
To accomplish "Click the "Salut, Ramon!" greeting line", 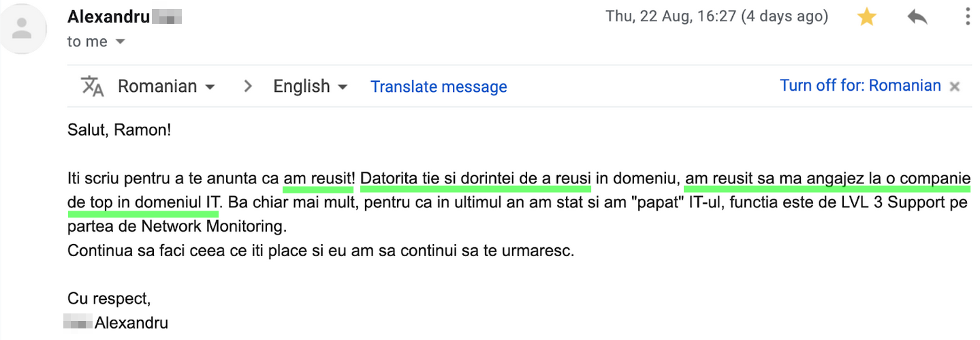I will pos(119,129).
